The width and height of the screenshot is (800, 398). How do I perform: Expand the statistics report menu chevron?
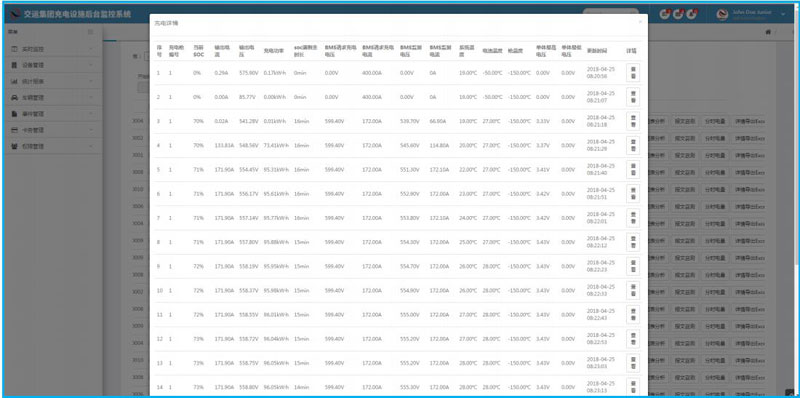pyautogui.click(x=90, y=82)
